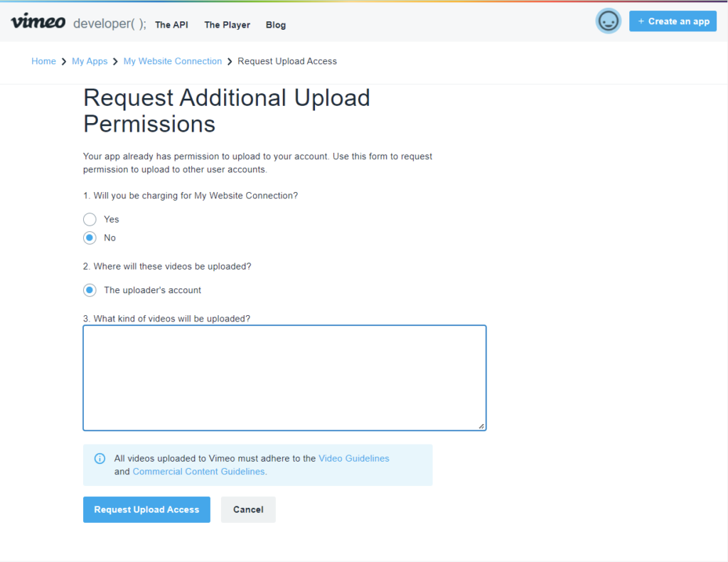The image size is (728, 562).
Task: Click the Request Additional Upload Permissions heading
Action: coord(227,111)
